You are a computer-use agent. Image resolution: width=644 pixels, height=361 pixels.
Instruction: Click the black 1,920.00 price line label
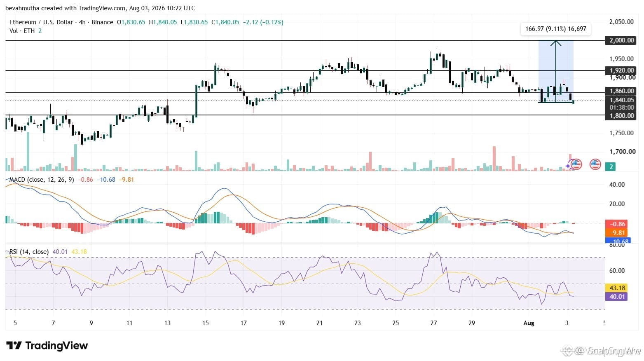(x=622, y=70)
